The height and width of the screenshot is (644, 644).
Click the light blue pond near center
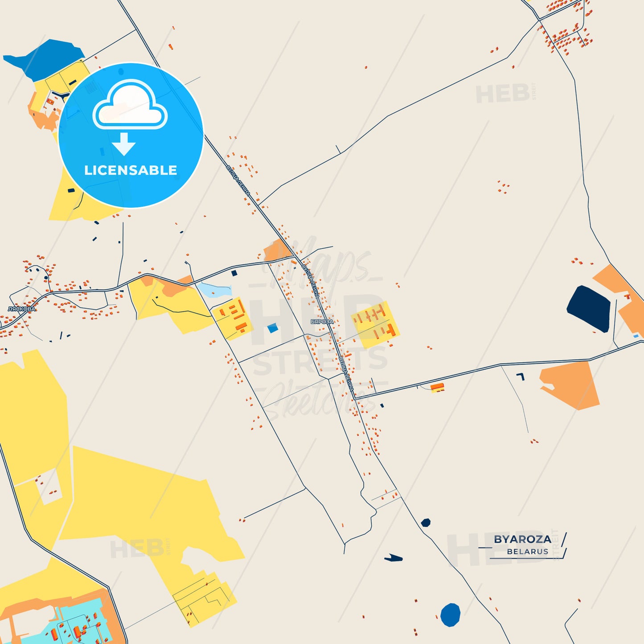tap(214, 290)
